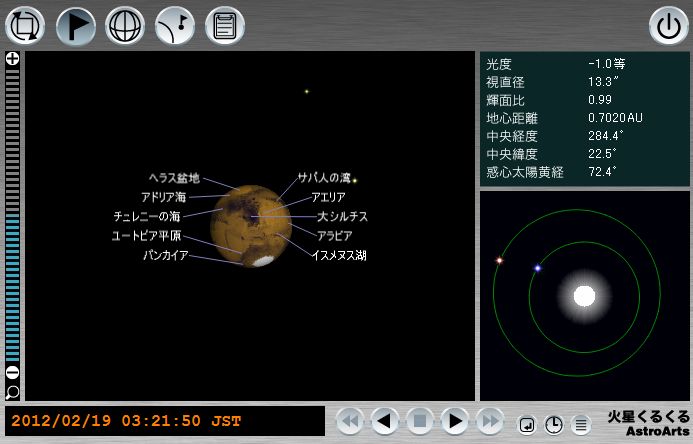
Task: Click the power quit button
Action: (668, 26)
